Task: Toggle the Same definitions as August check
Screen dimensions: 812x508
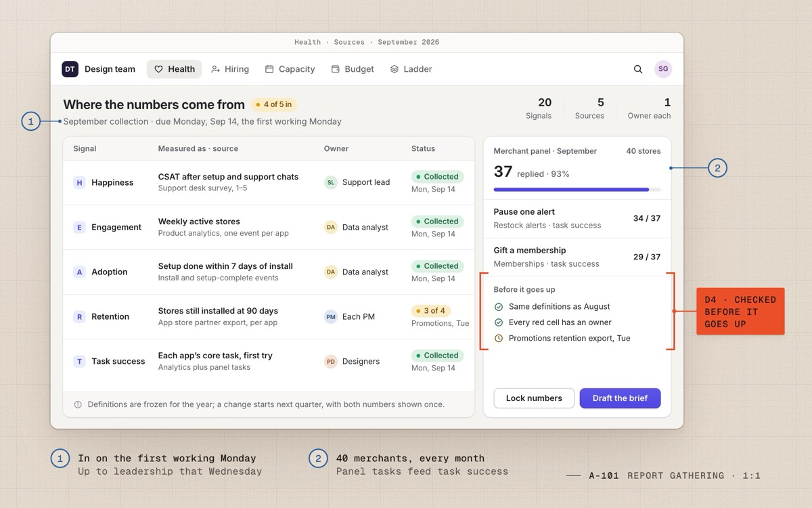Action: click(499, 307)
